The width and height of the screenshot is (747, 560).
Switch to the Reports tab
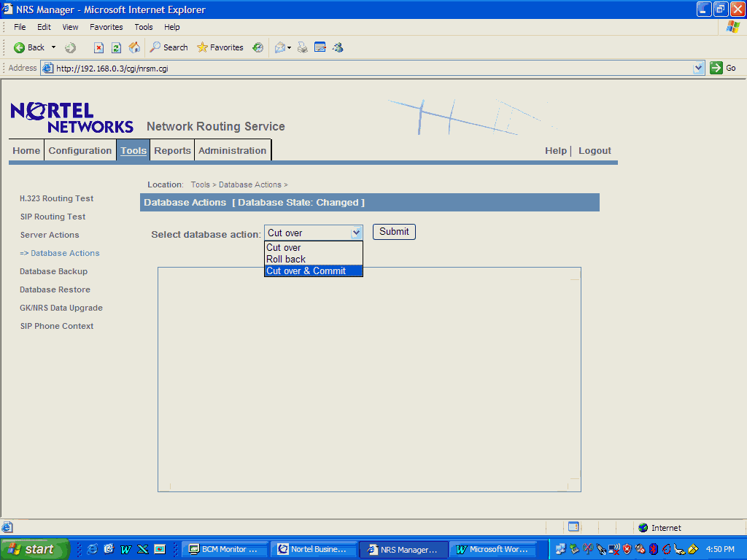[x=172, y=150]
